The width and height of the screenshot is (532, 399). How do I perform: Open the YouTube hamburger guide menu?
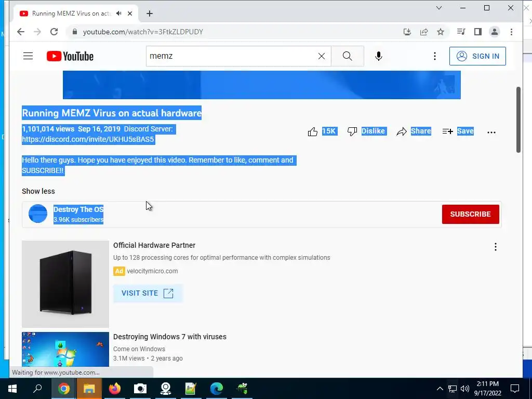coord(28,56)
